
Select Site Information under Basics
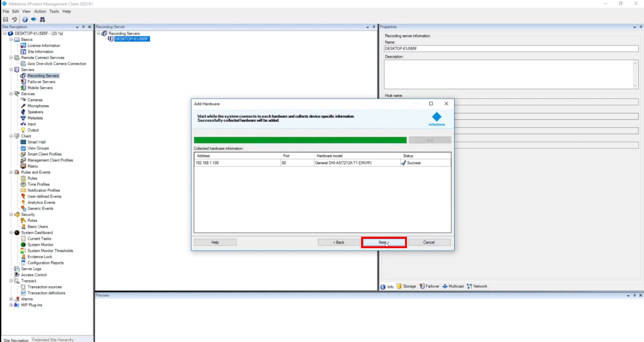click(40, 51)
